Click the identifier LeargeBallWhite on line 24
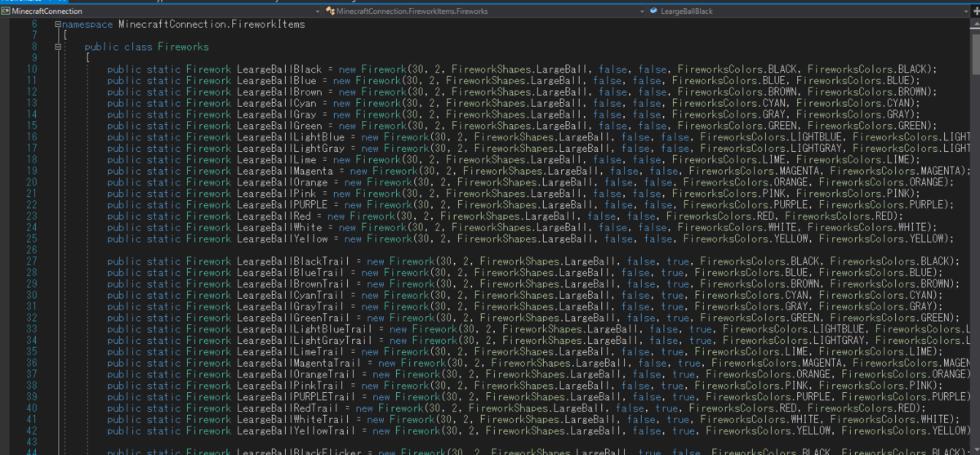Image resolution: width=980 pixels, height=455 pixels. click(x=279, y=228)
